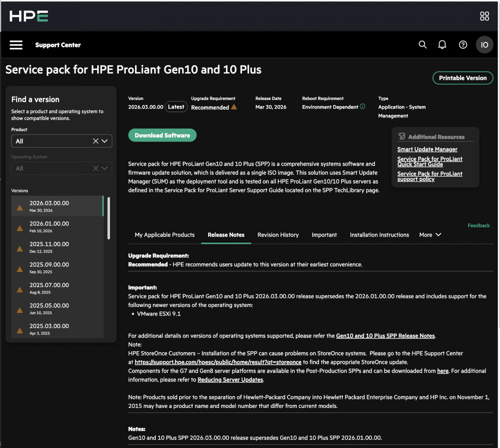This screenshot has height=448, width=500.
Task: Click warning triangle for version 2025.03.00.00
Action: (x=20, y=330)
